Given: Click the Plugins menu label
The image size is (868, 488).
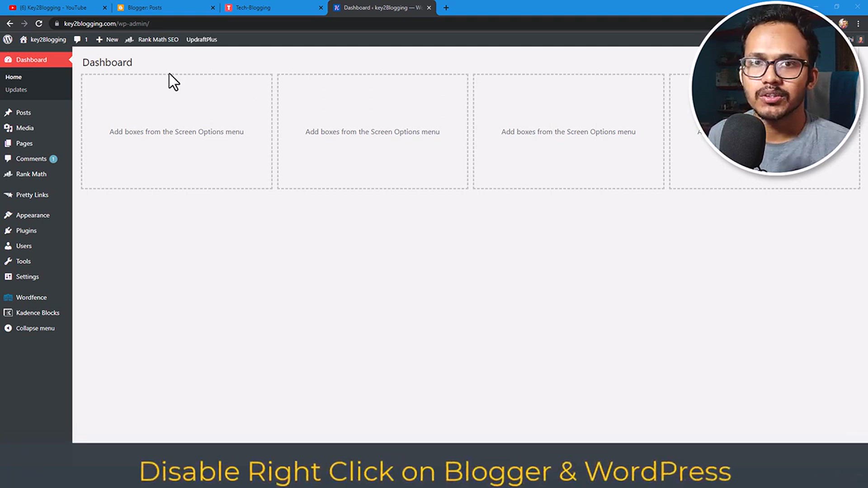Looking at the screenshot, I should [x=26, y=230].
